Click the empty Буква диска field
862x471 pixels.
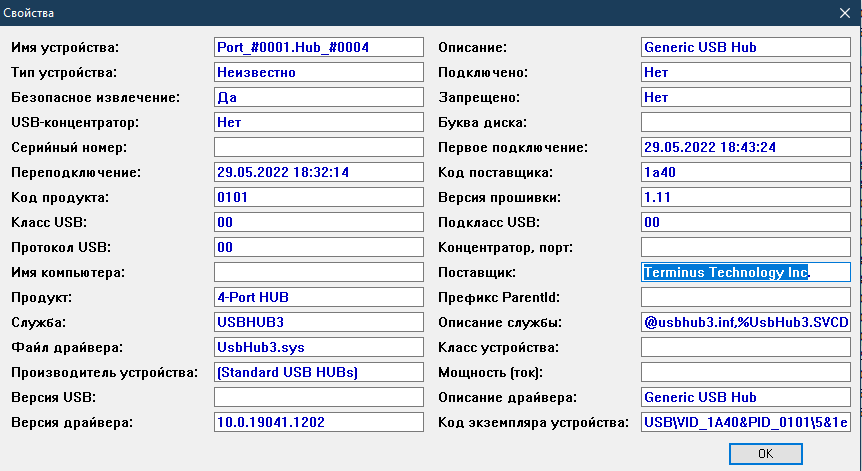746,122
